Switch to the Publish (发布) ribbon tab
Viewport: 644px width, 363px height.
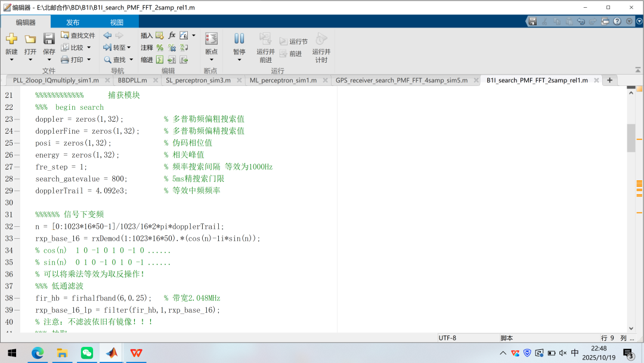point(73,22)
